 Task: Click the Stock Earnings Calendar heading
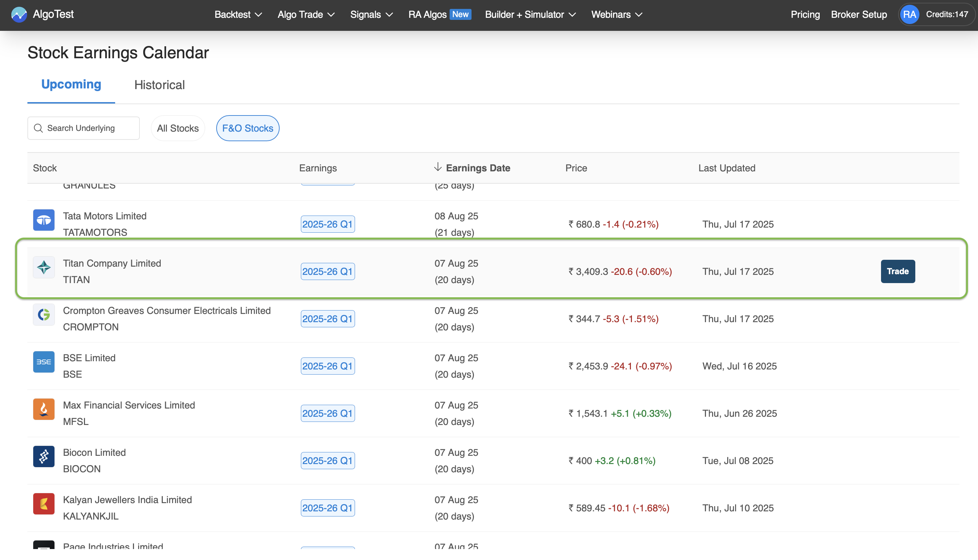pos(118,53)
